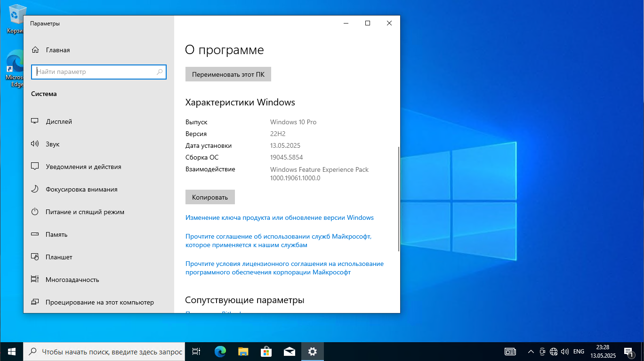This screenshot has width=644, height=361.
Task: Click the Взаимодействие label
Action: coord(210,169)
